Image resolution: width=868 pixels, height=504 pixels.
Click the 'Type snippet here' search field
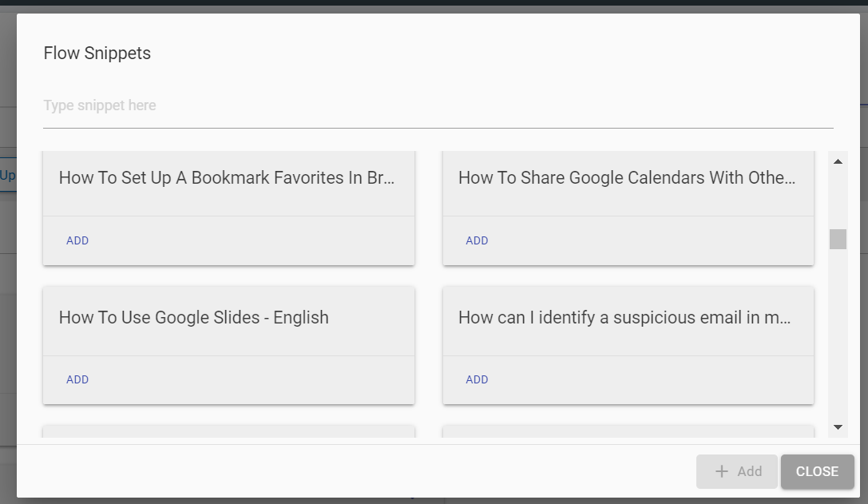[x=438, y=105]
